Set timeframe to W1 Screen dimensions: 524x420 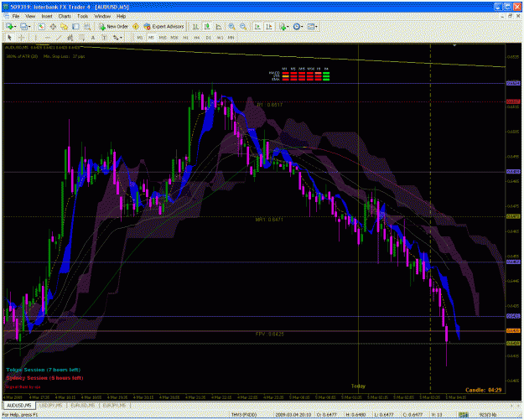tap(220, 38)
